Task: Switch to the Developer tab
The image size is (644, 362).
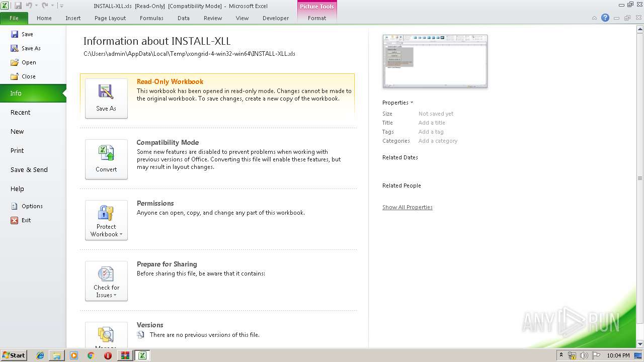Action: (276, 18)
